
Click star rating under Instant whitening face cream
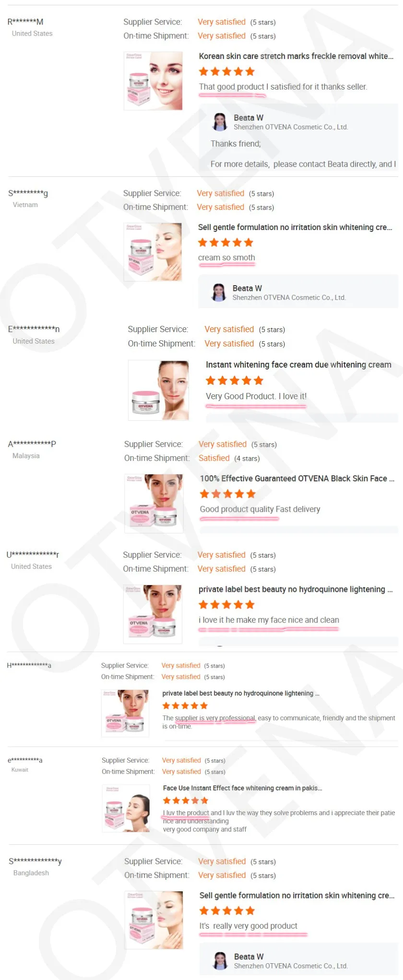235,380
